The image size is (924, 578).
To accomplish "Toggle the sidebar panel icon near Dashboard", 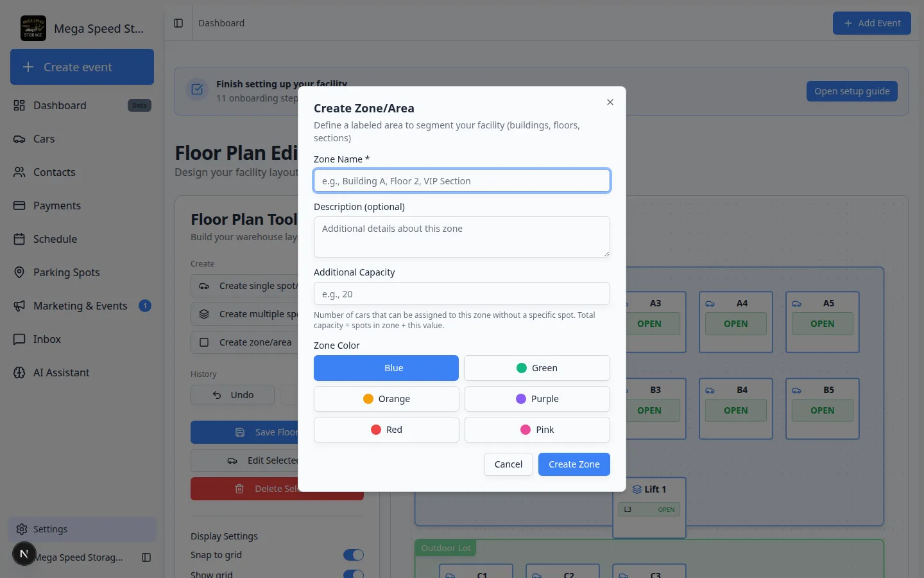I will tap(178, 23).
